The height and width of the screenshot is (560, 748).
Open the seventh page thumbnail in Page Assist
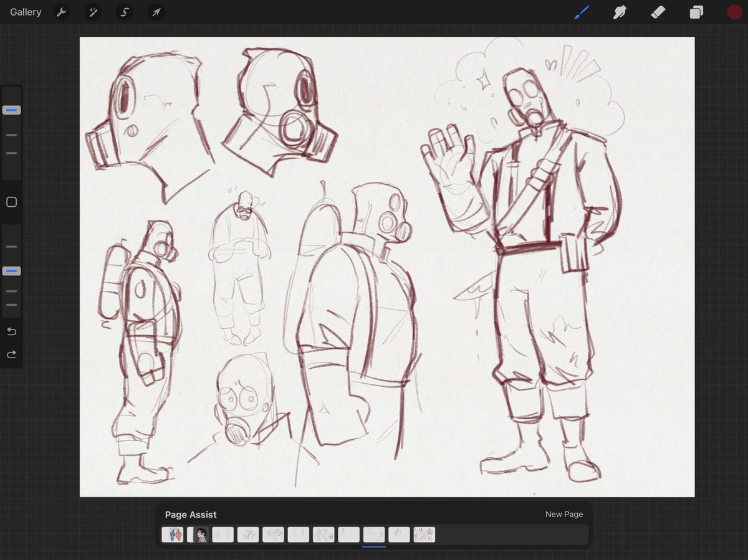324,534
